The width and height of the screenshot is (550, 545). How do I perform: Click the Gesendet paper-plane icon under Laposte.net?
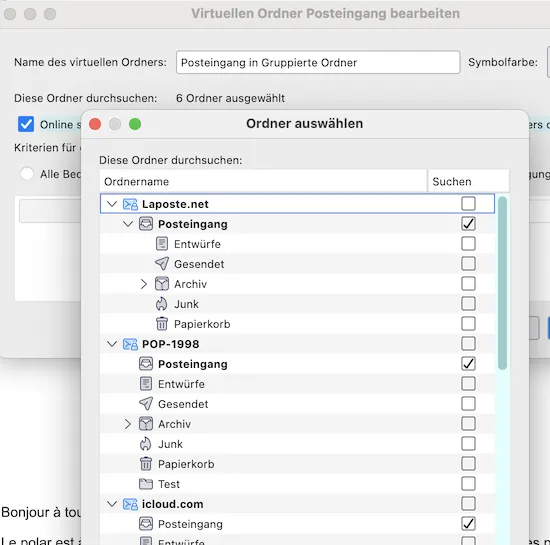(x=162, y=264)
